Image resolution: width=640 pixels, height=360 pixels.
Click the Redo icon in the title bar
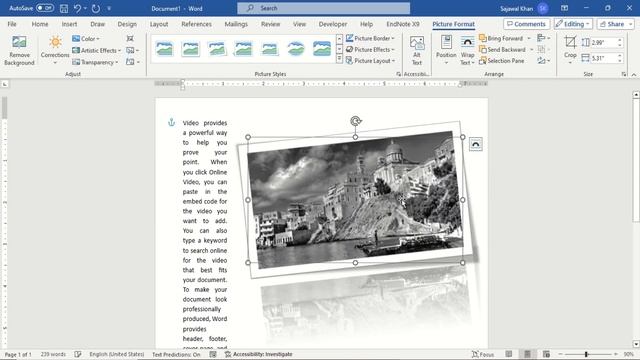(96, 8)
